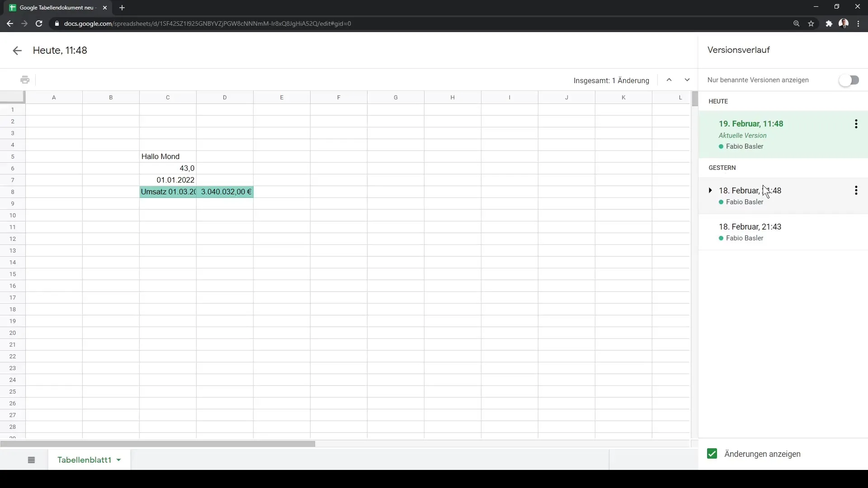The width and height of the screenshot is (868, 488).
Task: Open the Chrome profile avatar
Action: pyautogui.click(x=844, y=23)
